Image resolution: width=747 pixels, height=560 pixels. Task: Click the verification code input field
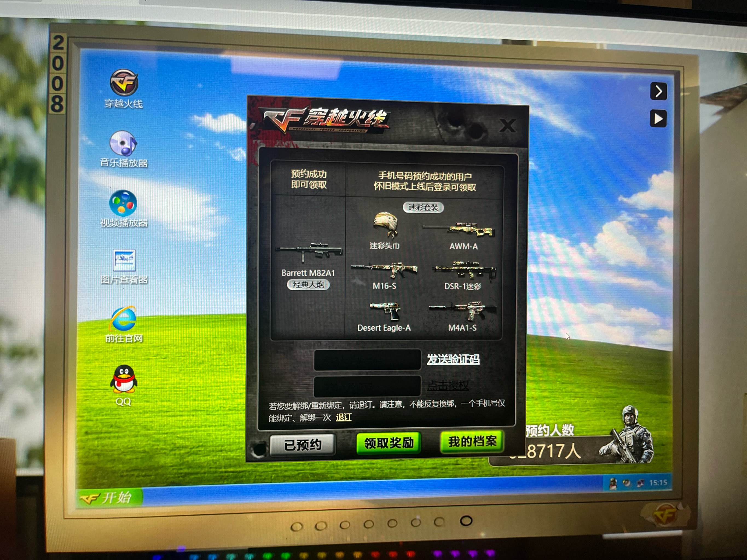coord(367,386)
